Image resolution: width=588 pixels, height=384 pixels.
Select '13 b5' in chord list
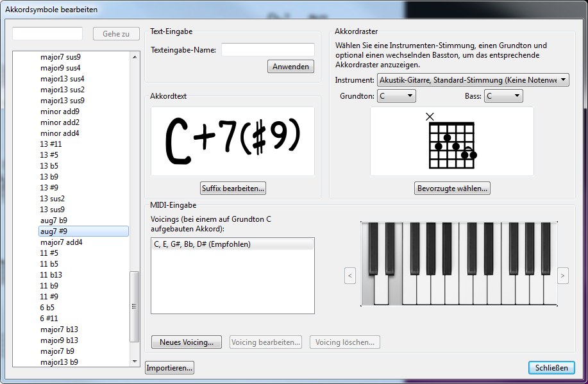(49, 166)
